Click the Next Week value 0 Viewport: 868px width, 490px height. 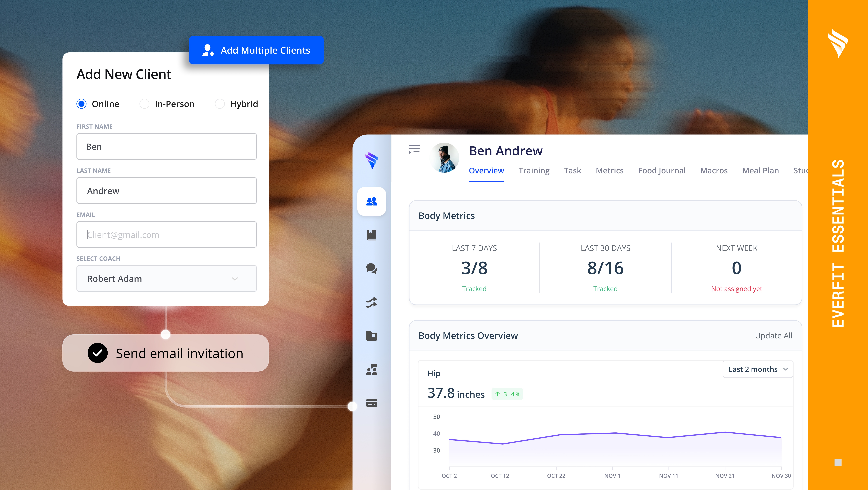coord(737,268)
